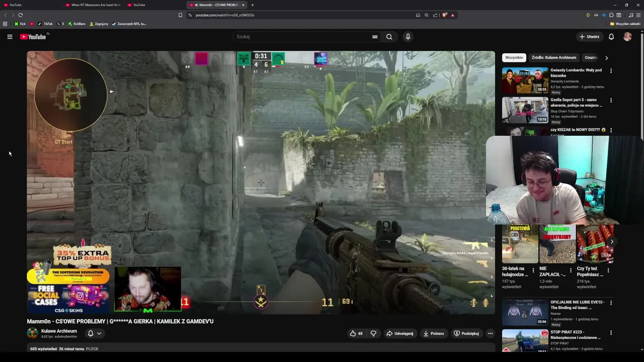Bookmark this page in address bar

(180, 15)
